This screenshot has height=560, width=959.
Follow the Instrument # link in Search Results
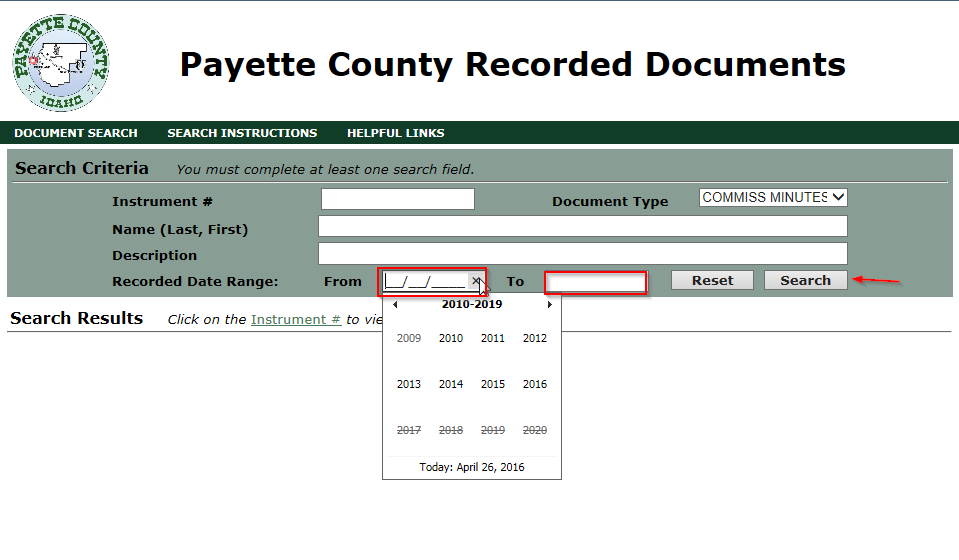coord(296,319)
